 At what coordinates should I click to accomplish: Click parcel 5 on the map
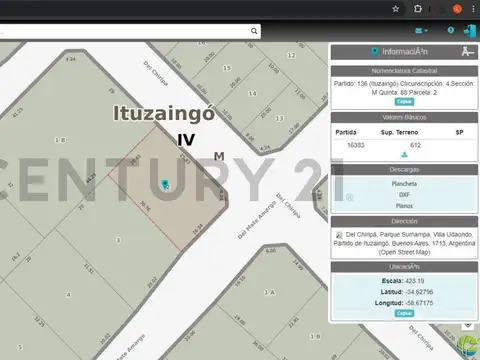coord(20,347)
